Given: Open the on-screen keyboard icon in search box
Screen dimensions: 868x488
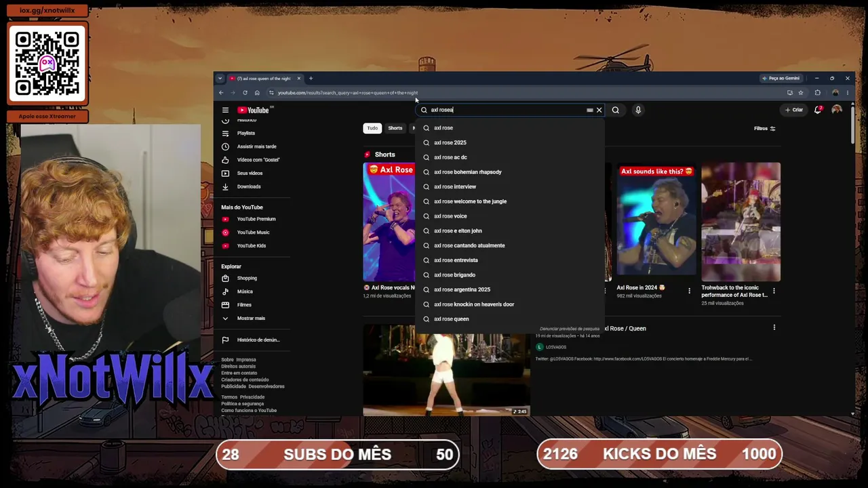Looking at the screenshot, I should [590, 110].
